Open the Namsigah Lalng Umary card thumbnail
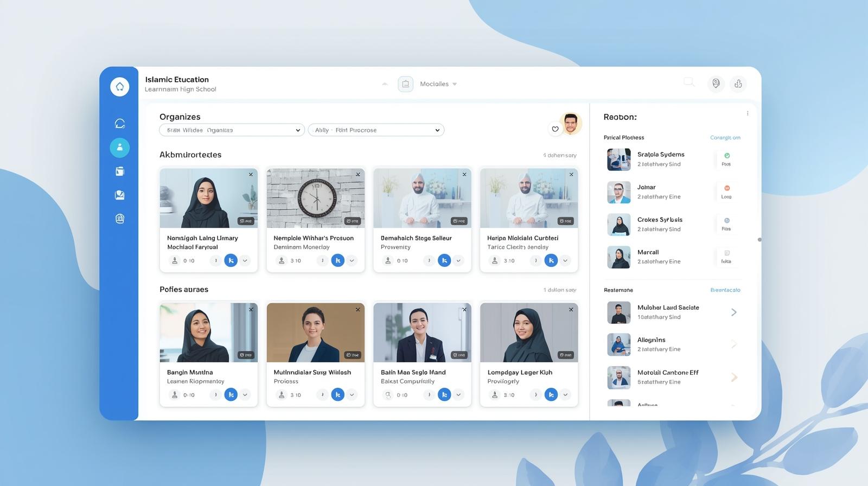The image size is (868, 486). click(x=209, y=198)
